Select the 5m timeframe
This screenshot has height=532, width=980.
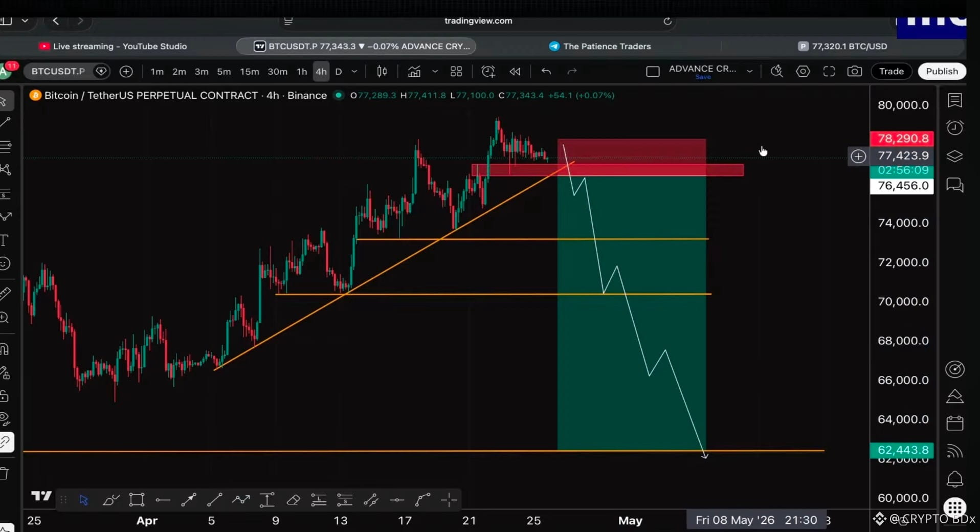pos(224,72)
